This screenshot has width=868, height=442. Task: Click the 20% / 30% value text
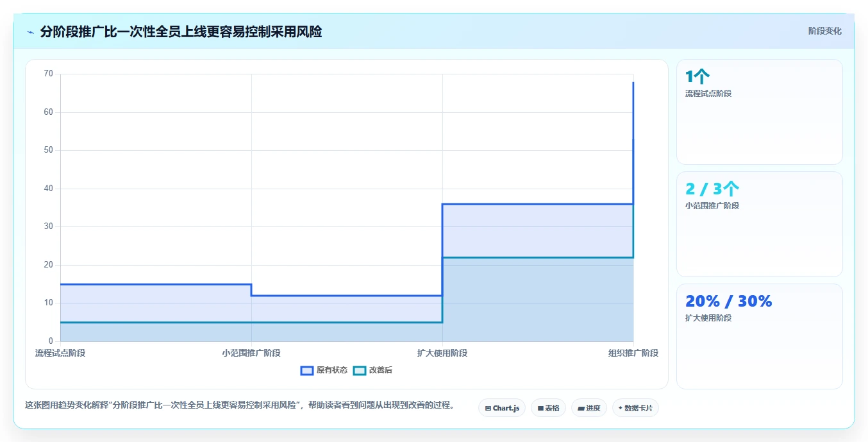[728, 302]
